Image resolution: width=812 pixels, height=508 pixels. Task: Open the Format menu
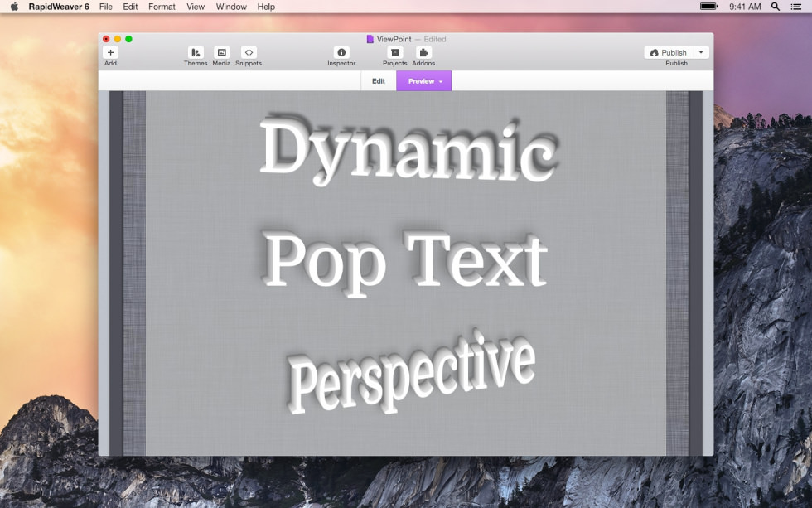pyautogui.click(x=162, y=7)
